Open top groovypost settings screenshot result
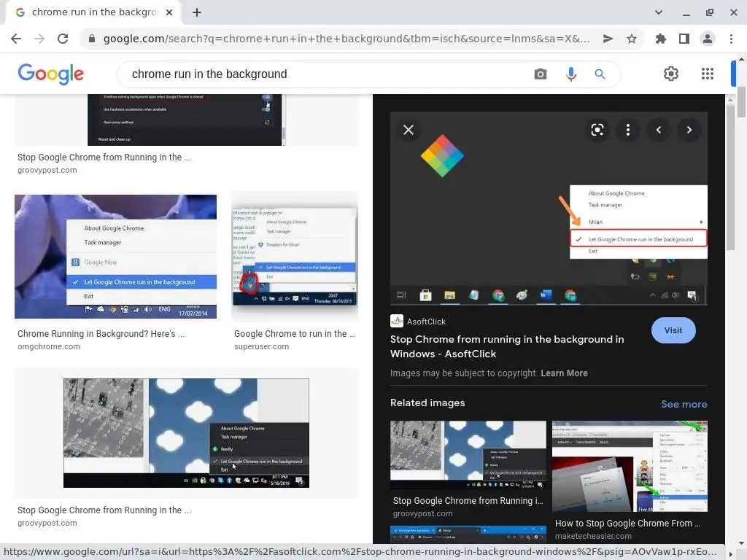This screenshot has height=560, width=747. coord(186,120)
